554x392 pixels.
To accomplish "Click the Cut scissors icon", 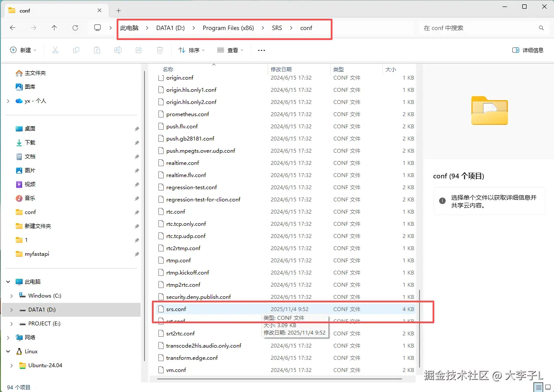I will click(55, 50).
